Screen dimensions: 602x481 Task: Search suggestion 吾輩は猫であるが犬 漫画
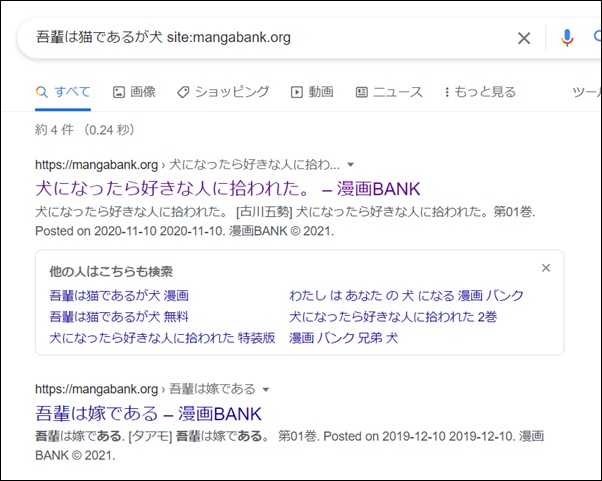[119, 296]
